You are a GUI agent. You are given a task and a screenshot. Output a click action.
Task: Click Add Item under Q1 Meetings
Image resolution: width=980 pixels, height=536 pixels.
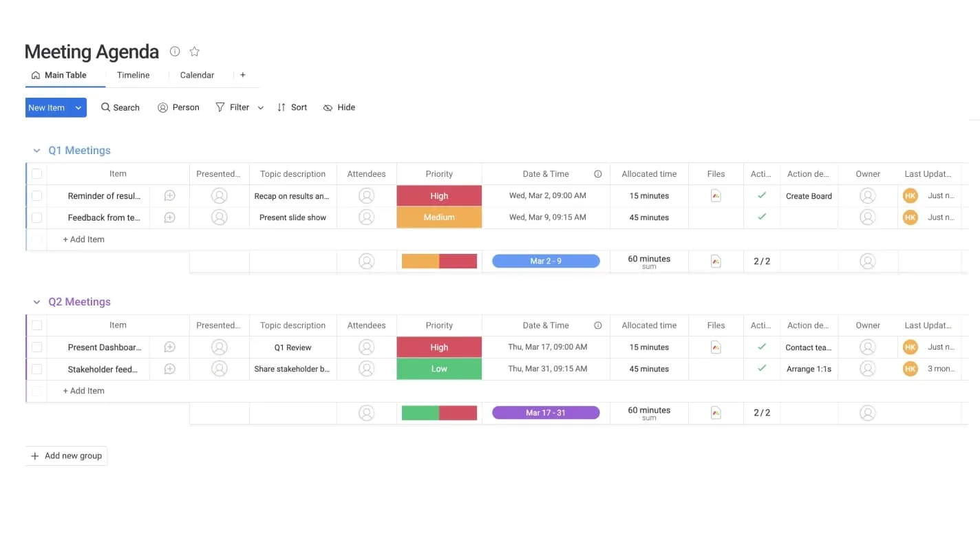pyautogui.click(x=83, y=239)
